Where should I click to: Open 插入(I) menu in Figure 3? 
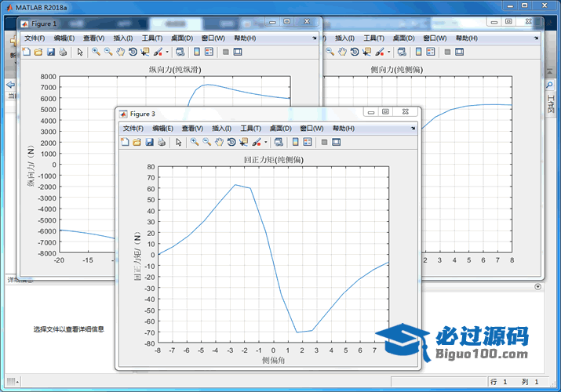(x=221, y=129)
